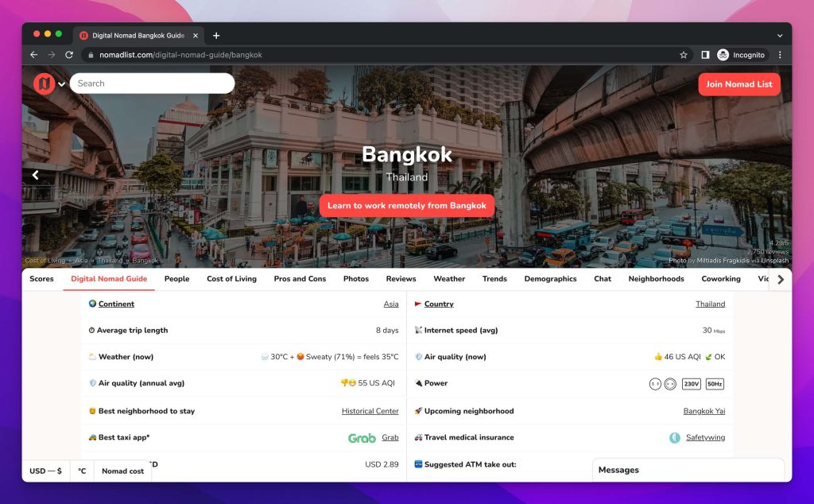Focus the Search input field
The image size is (814, 504).
[x=152, y=83]
